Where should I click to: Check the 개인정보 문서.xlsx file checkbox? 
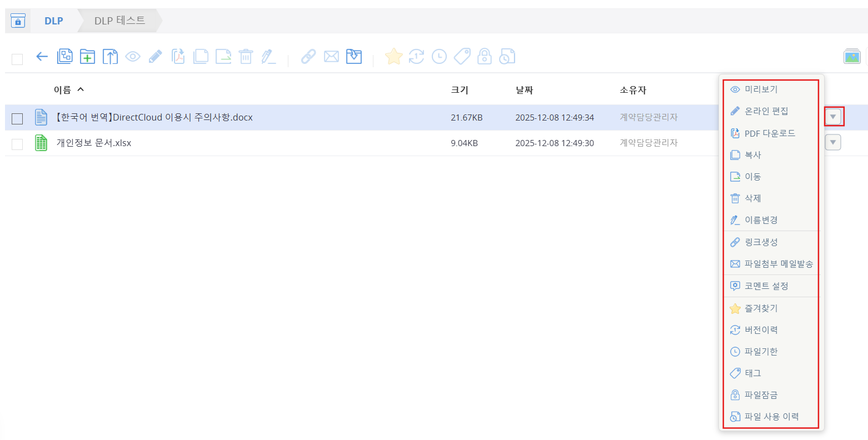pos(17,144)
